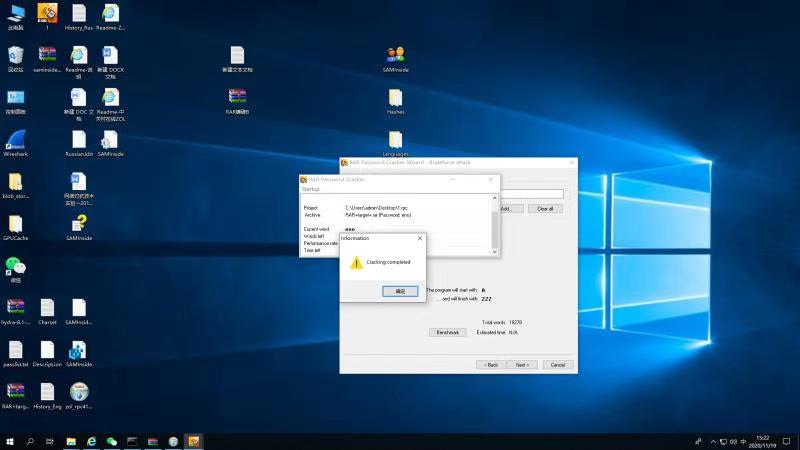Select the RAR archive icon in middle desktop
The width and height of the screenshot is (800, 450).
pos(237,101)
